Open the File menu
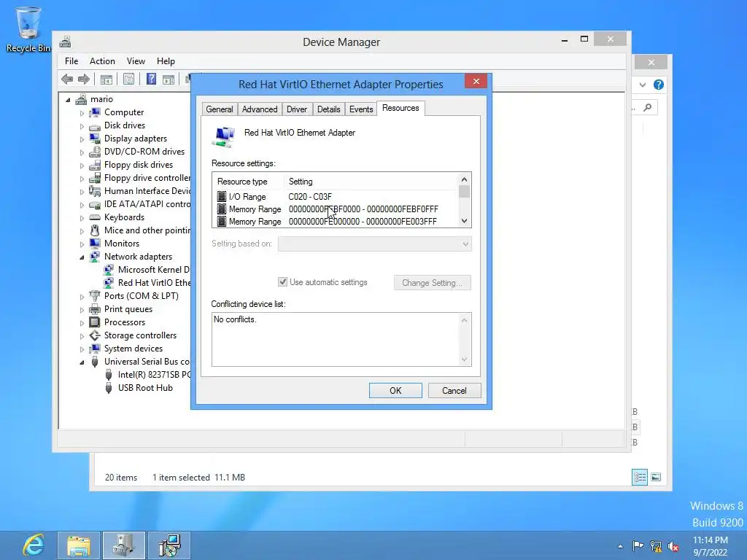 [x=71, y=61]
